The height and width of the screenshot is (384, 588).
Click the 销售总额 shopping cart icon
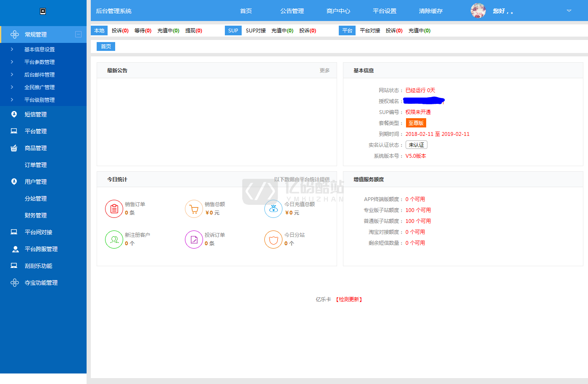194,209
